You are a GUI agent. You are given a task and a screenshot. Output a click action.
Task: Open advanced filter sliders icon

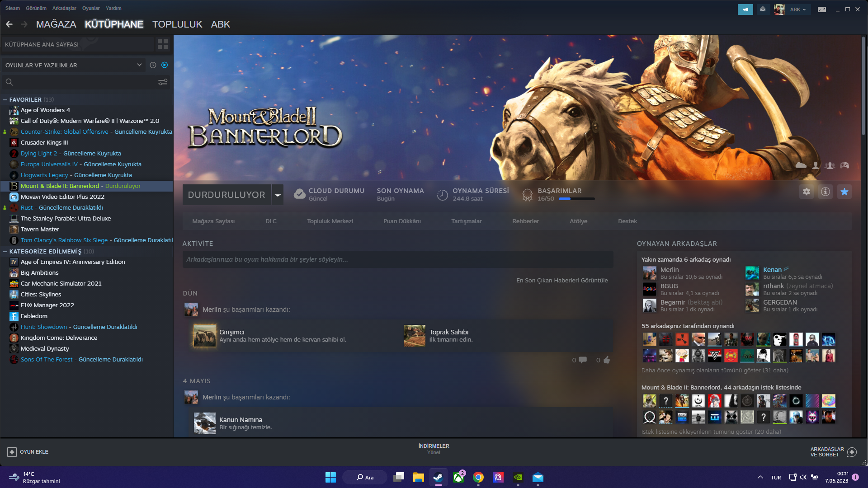pos(163,82)
